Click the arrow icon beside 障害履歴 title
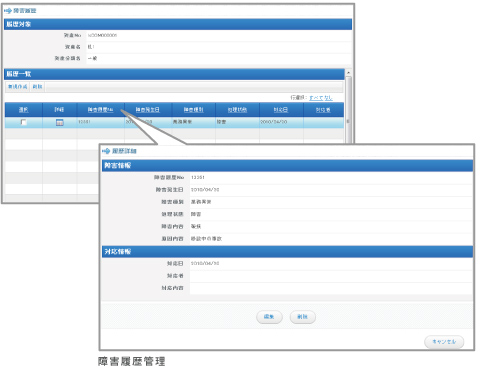This screenshot has width=480, height=370. (x=8, y=11)
